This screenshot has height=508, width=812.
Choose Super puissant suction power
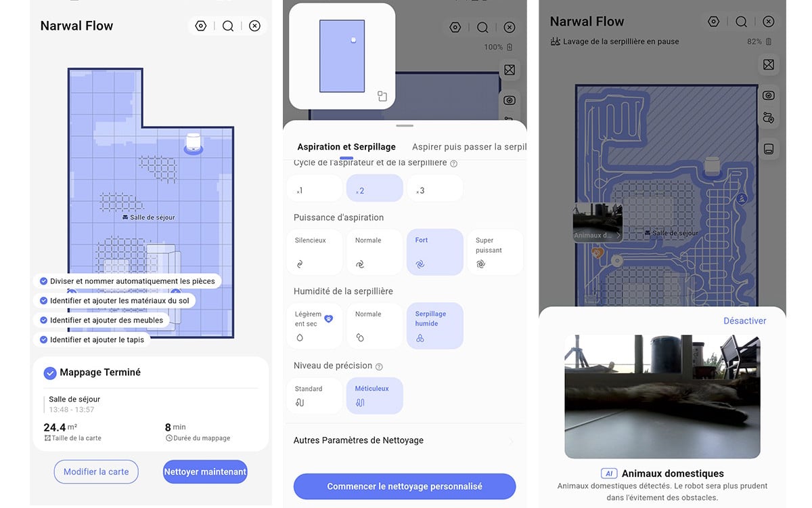click(x=495, y=252)
